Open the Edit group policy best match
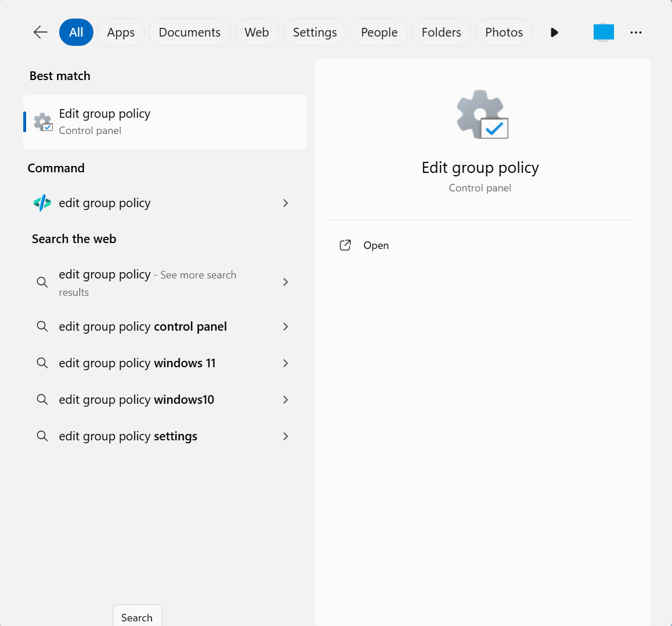 (x=165, y=122)
